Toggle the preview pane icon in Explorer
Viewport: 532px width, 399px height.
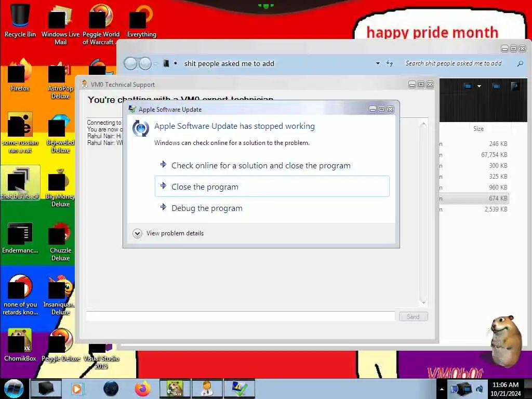point(496,86)
